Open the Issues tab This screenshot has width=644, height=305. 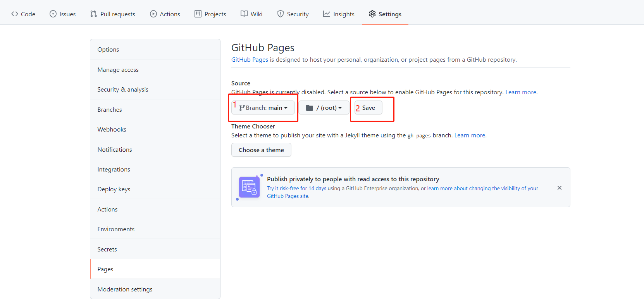click(63, 14)
